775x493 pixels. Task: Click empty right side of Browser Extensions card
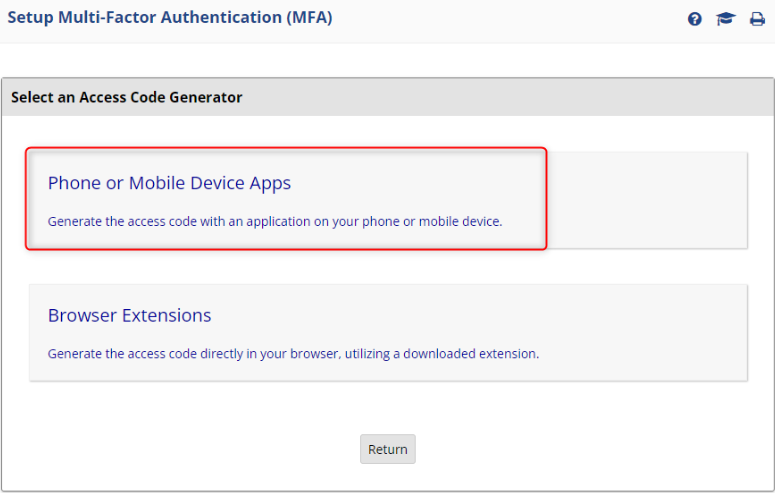click(650, 332)
